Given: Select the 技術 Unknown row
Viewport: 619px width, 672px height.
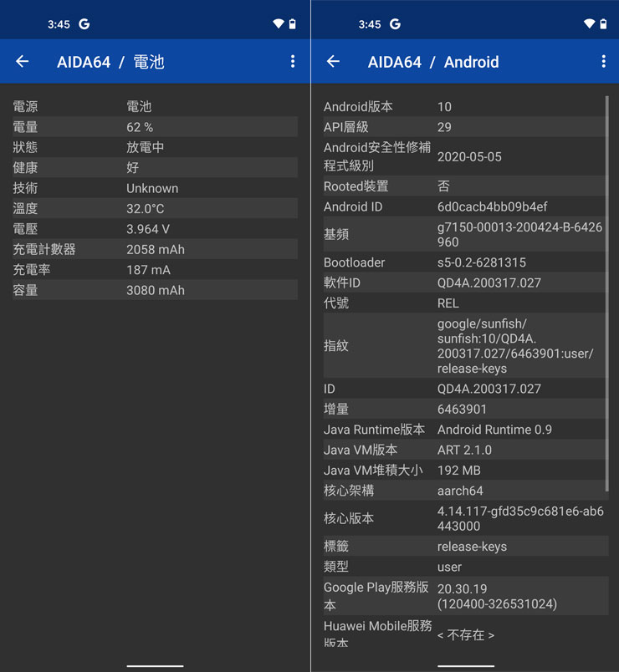Looking at the screenshot, I should [x=155, y=188].
